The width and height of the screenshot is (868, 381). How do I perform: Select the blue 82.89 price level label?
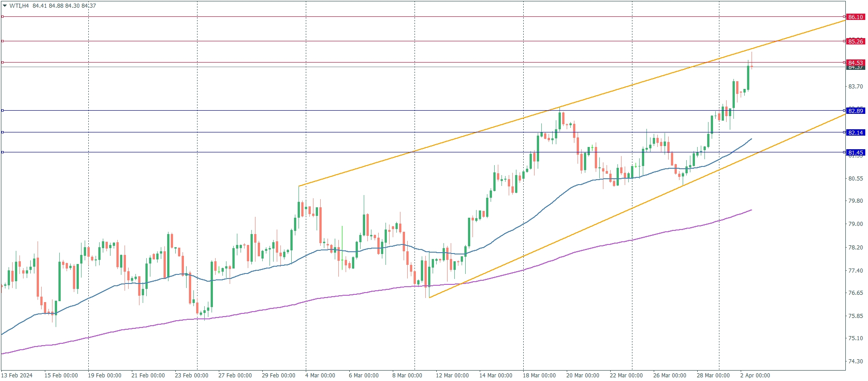(856, 111)
